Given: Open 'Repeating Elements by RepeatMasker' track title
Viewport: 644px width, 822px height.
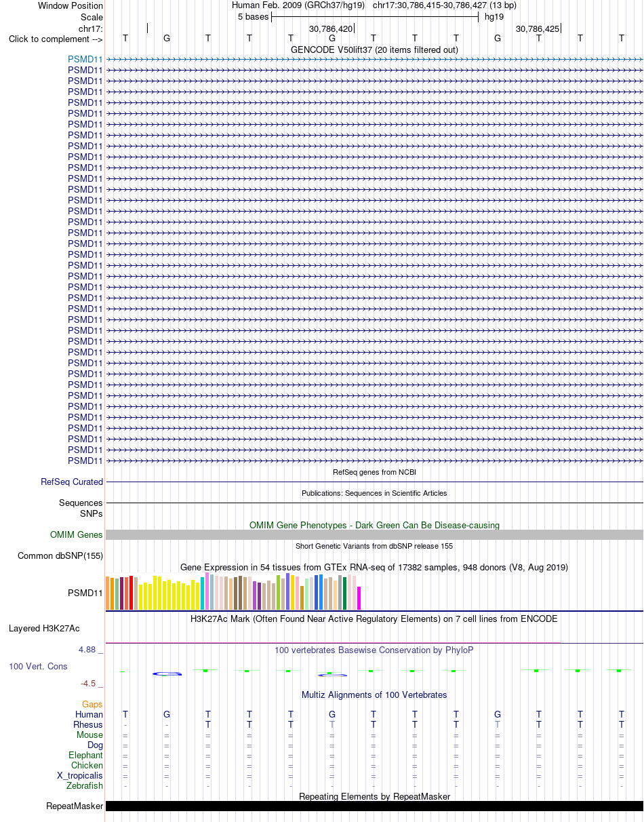Looking at the screenshot, I should click(x=374, y=796).
